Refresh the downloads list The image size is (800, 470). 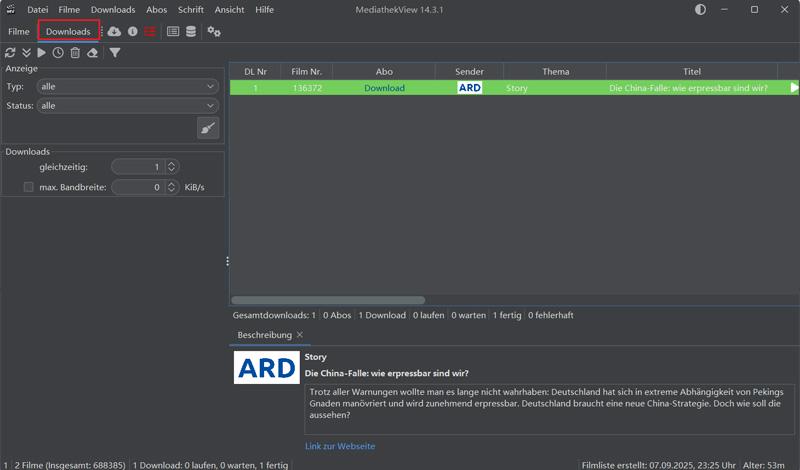pyautogui.click(x=10, y=53)
